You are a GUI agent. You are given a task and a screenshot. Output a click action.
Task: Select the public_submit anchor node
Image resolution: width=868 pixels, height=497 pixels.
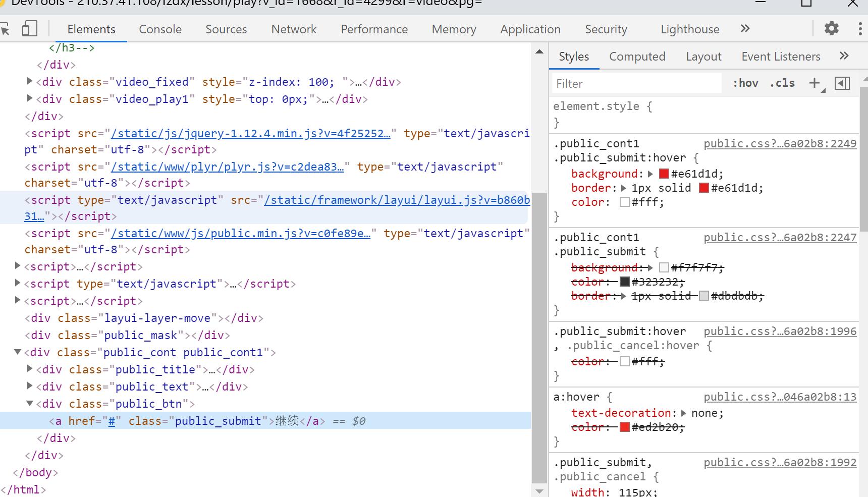265,421
